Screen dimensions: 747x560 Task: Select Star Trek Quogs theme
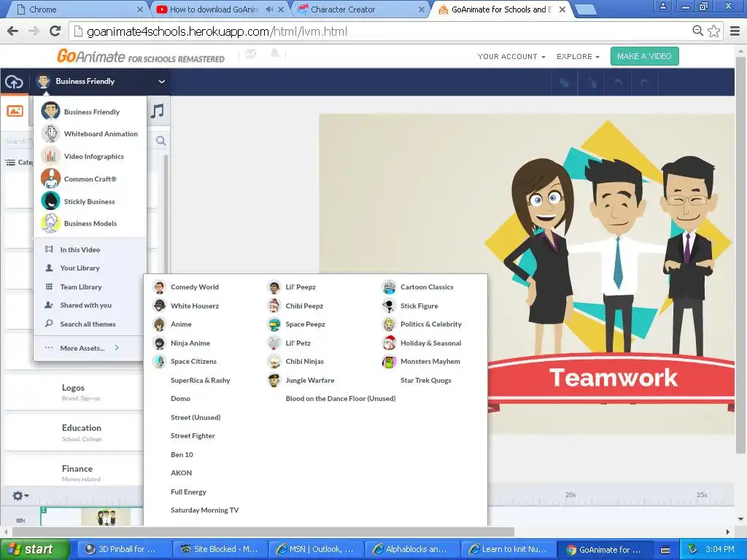pyautogui.click(x=425, y=380)
